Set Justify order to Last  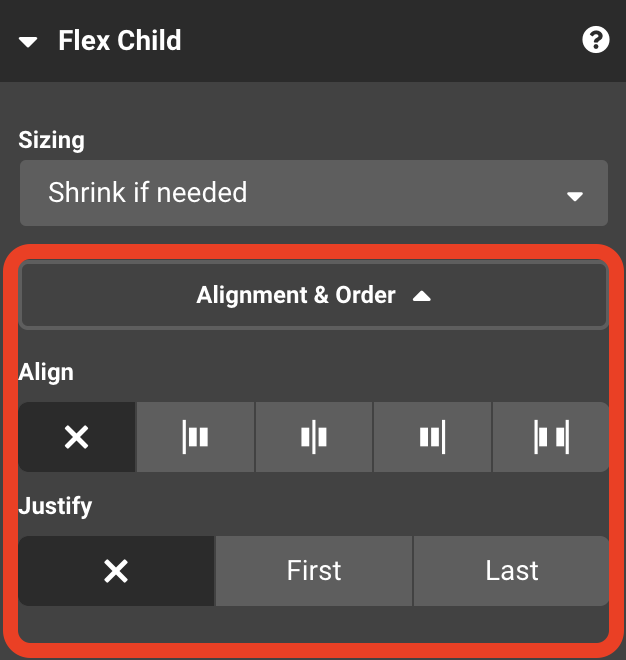coord(512,571)
